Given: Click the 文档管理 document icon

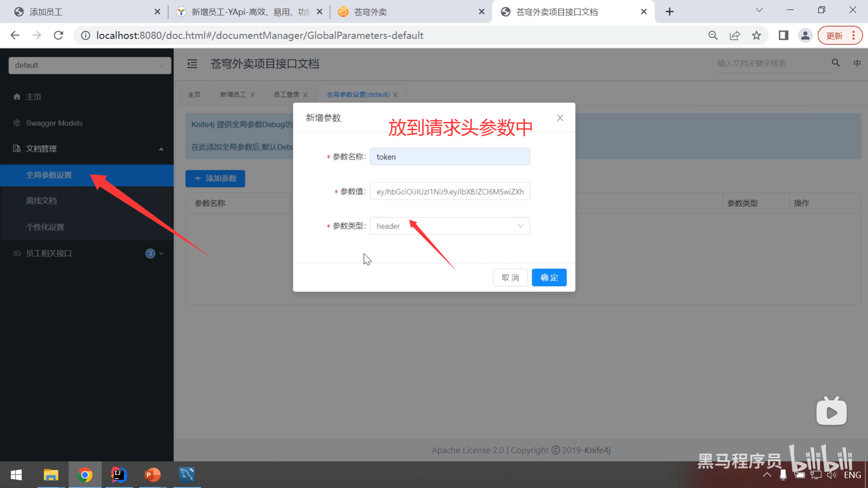Looking at the screenshot, I should pos(16,149).
